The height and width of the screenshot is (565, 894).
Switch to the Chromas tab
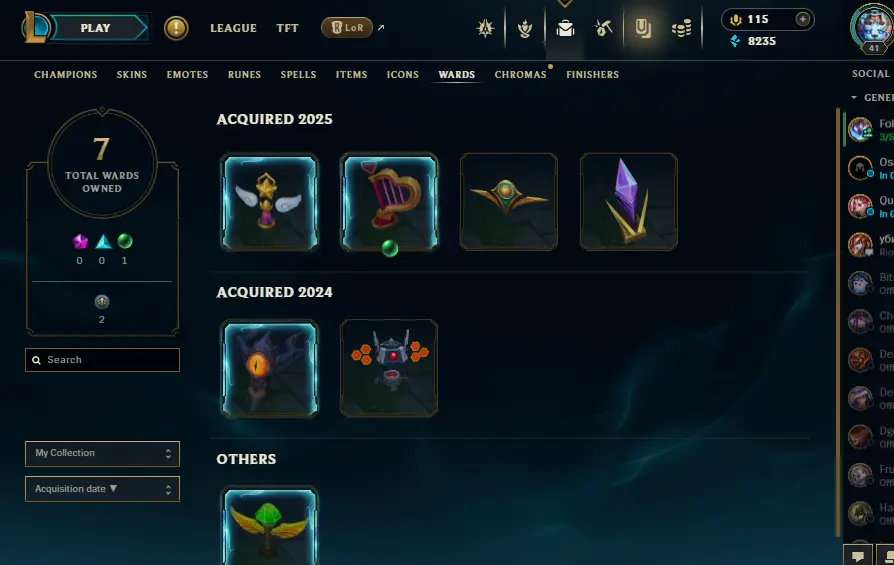(x=521, y=75)
